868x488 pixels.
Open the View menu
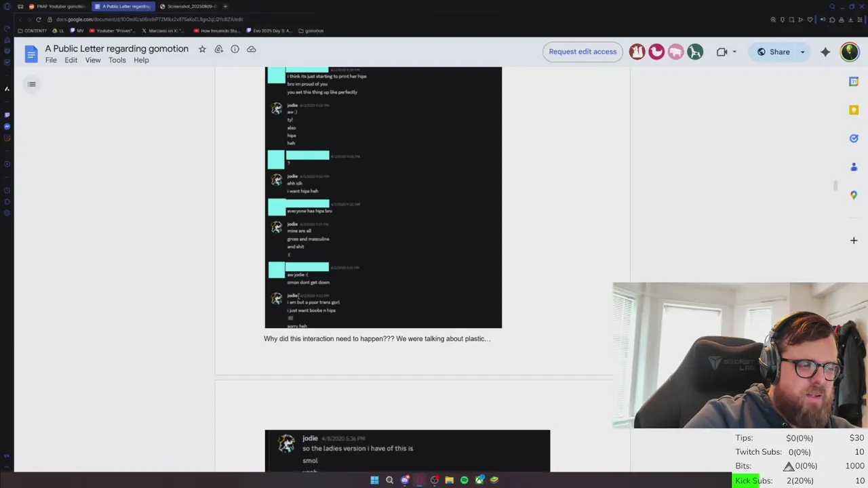click(x=93, y=60)
